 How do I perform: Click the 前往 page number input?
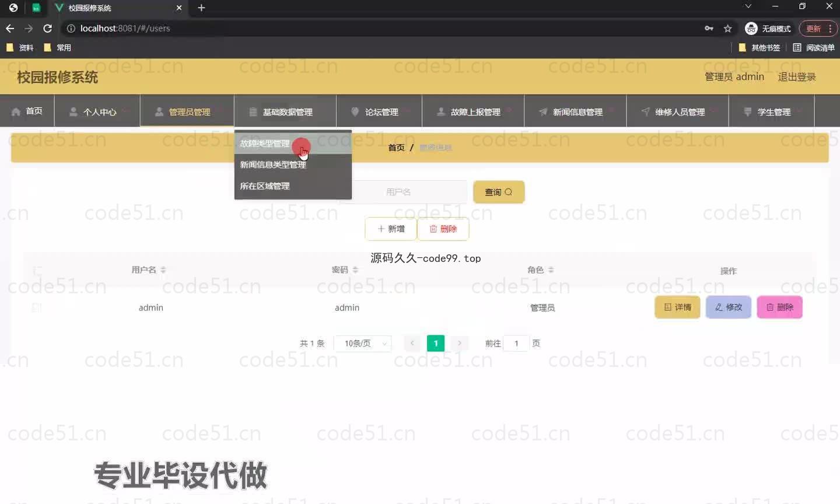pos(516,344)
